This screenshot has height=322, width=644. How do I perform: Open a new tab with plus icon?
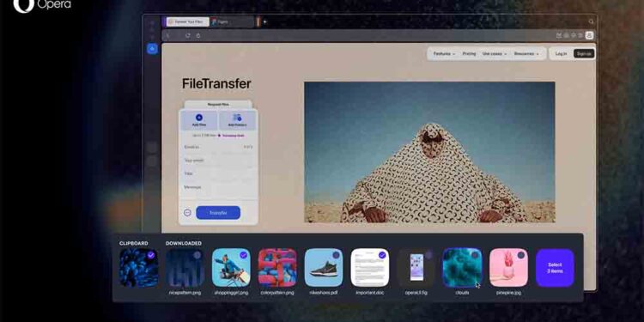pos(265,21)
